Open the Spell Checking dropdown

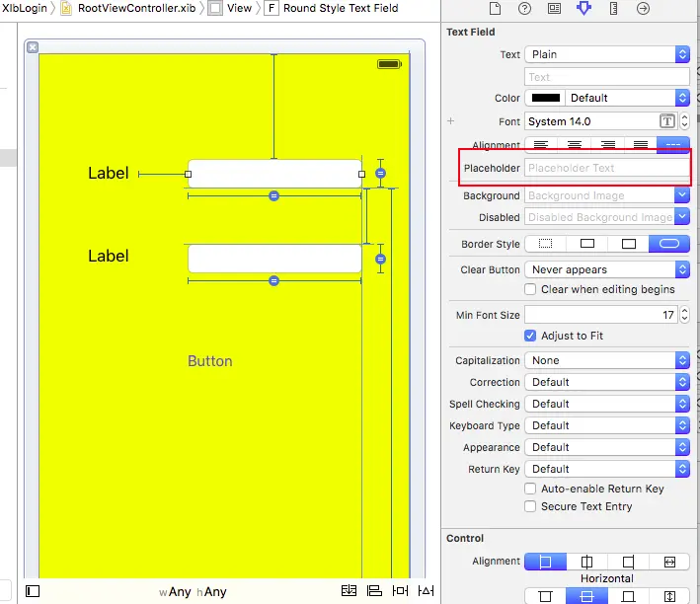[607, 404]
